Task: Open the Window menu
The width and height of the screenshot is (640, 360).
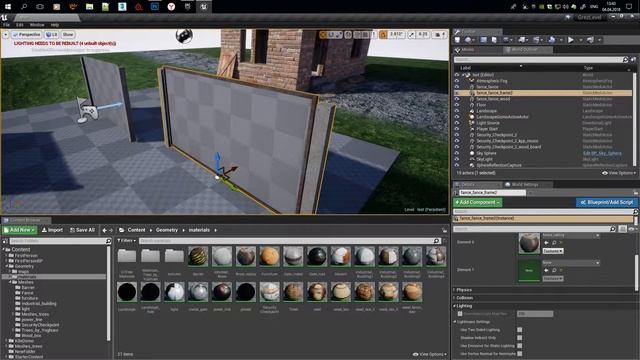Action: pyautogui.click(x=37, y=25)
